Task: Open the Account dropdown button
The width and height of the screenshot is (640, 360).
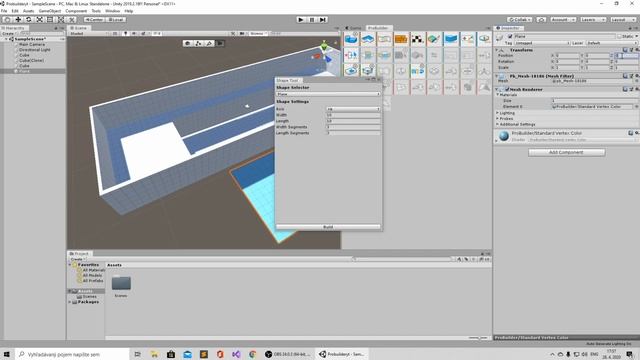Action: [563, 20]
